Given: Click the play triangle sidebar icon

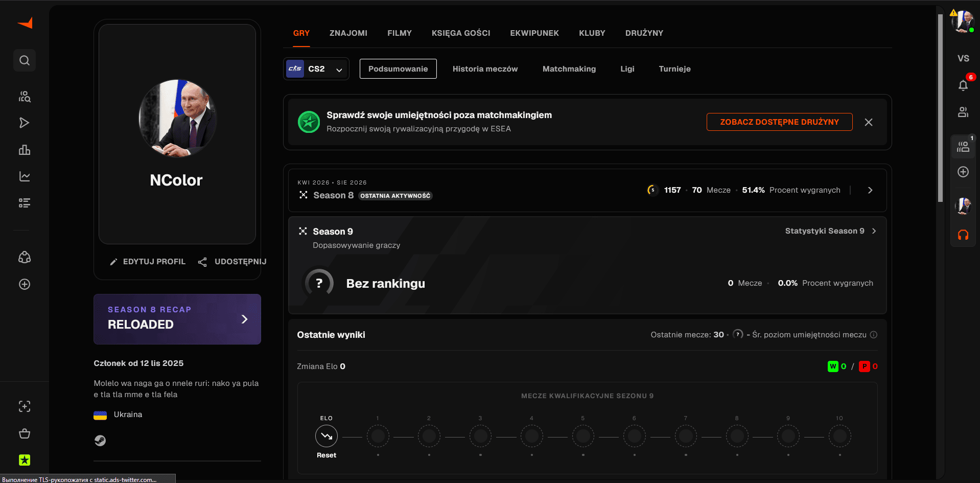Looking at the screenshot, I should point(25,123).
